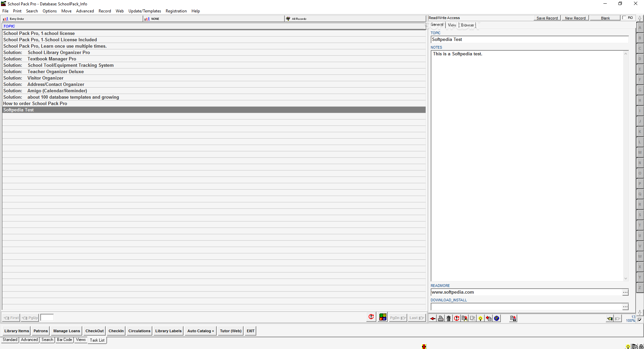Jump to letter M in alphabet index
The height and width of the screenshot is (349, 644).
[x=640, y=153]
